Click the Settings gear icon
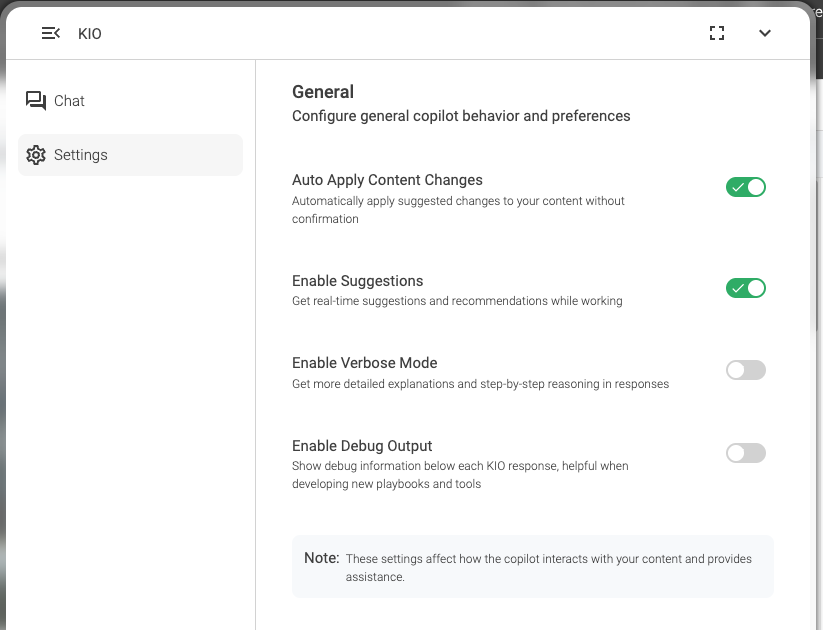The image size is (823, 630). pyautogui.click(x=36, y=155)
